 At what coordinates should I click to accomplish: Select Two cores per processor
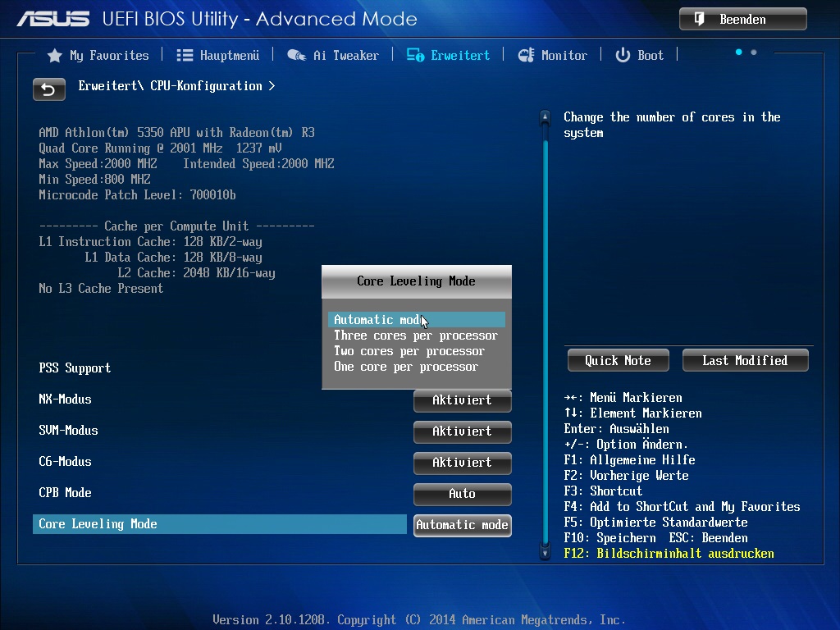coord(416,351)
